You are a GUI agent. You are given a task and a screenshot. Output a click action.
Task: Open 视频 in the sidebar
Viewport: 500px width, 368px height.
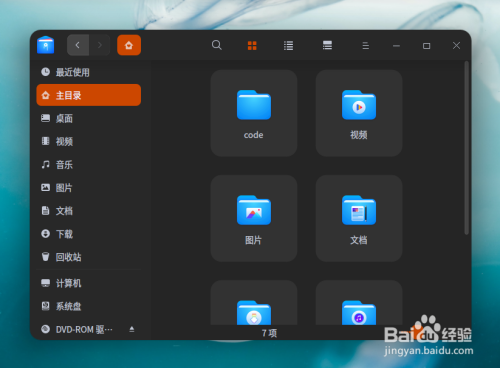click(x=89, y=141)
